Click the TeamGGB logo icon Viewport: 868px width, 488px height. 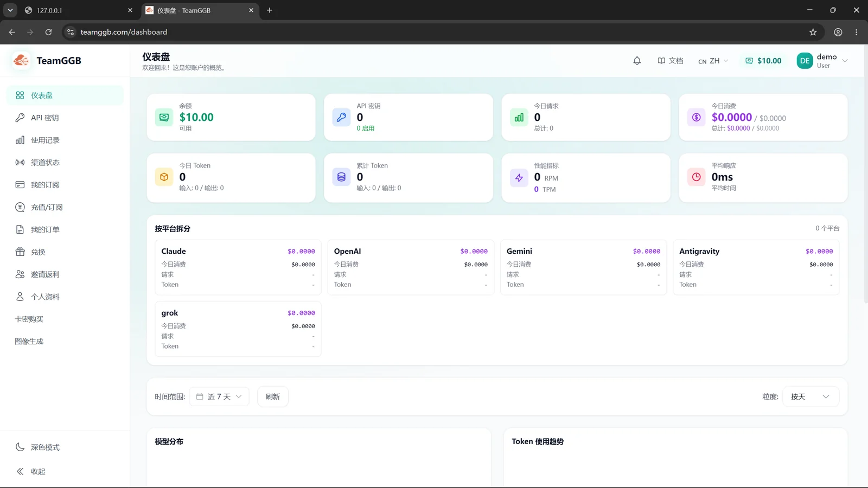[21, 60]
